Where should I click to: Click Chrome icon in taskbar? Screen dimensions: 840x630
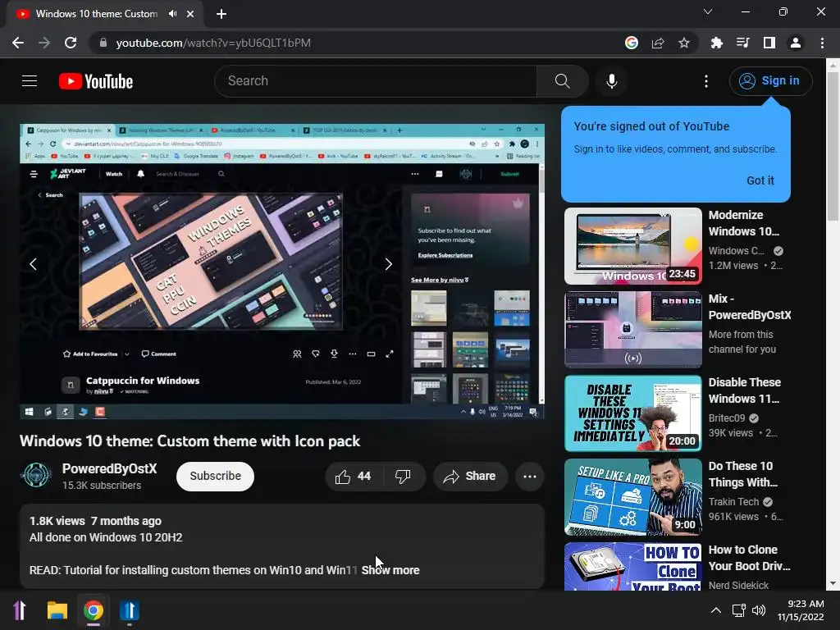(94, 610)
